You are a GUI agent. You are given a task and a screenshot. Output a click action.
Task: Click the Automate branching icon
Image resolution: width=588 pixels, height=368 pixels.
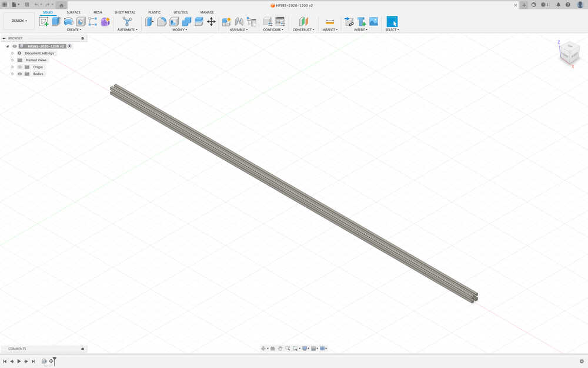click(x=127, y=21)
